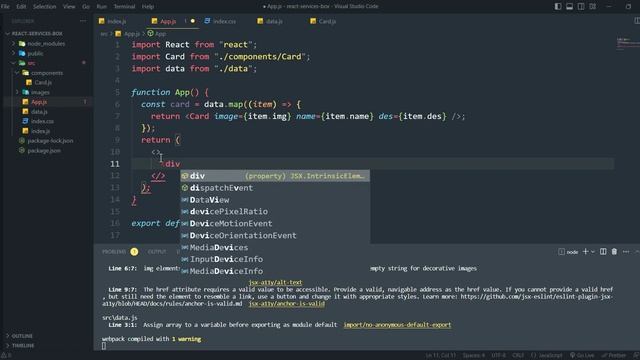Choose the devicePixelRatio suggestion

(x=275, y=212)
